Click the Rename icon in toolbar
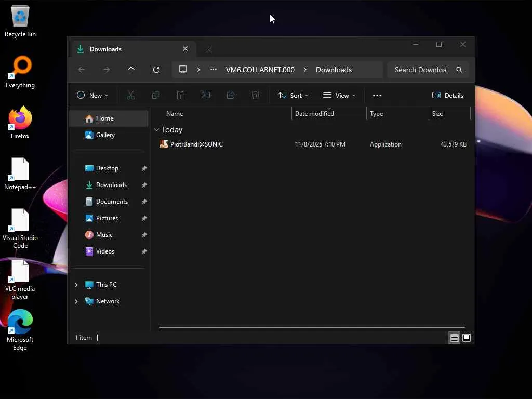532x399 pixels. tap(206, 96)
